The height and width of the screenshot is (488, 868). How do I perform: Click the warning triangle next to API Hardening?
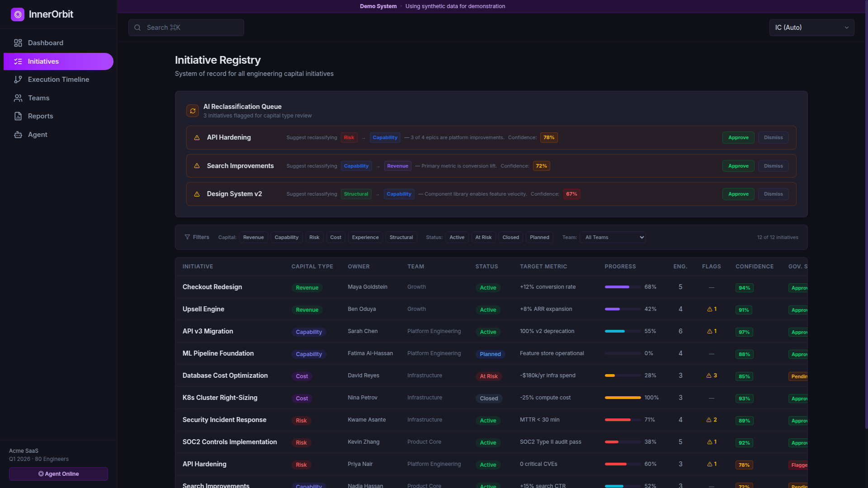[197, 138]
